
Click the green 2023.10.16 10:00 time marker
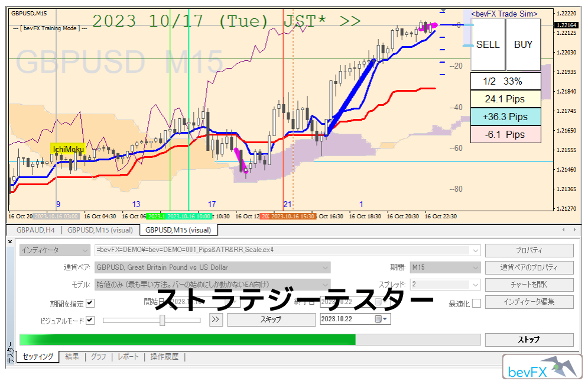pos(189,217)
